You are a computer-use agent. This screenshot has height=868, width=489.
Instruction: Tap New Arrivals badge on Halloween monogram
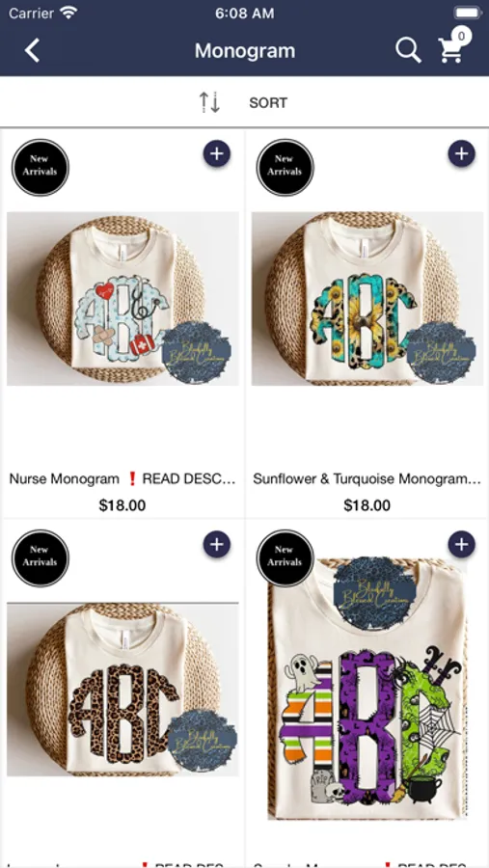pyautogui.click(x=285, y=558)
